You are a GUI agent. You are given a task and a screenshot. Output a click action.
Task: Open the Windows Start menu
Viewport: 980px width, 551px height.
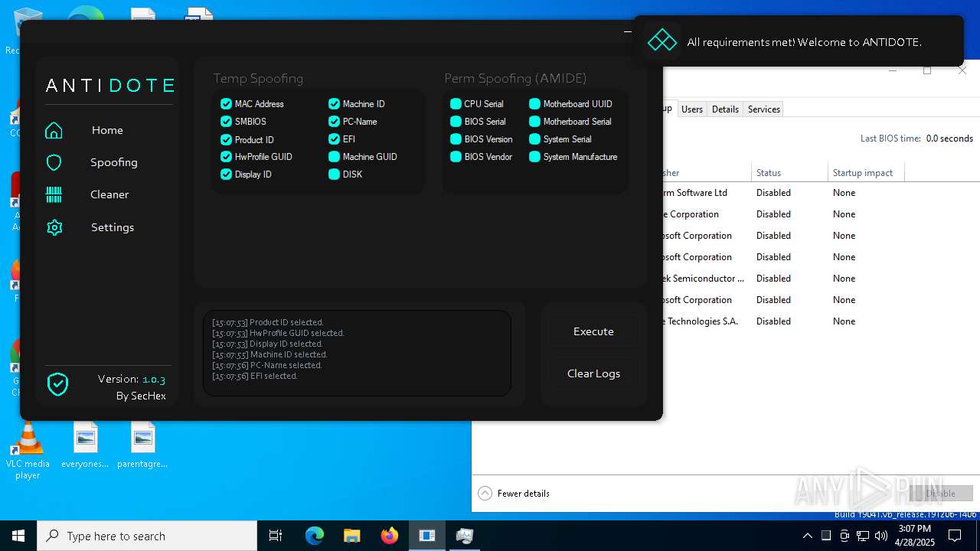(x=18, y=536)
